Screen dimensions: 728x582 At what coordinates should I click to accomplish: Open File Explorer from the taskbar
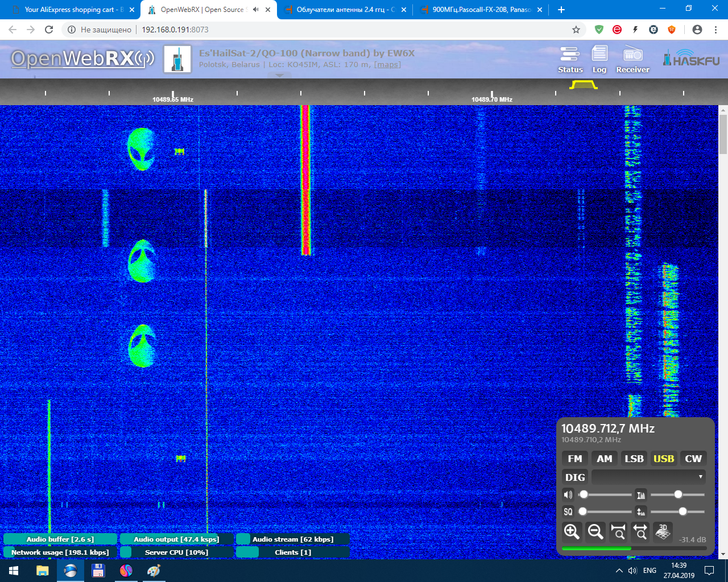43,571
